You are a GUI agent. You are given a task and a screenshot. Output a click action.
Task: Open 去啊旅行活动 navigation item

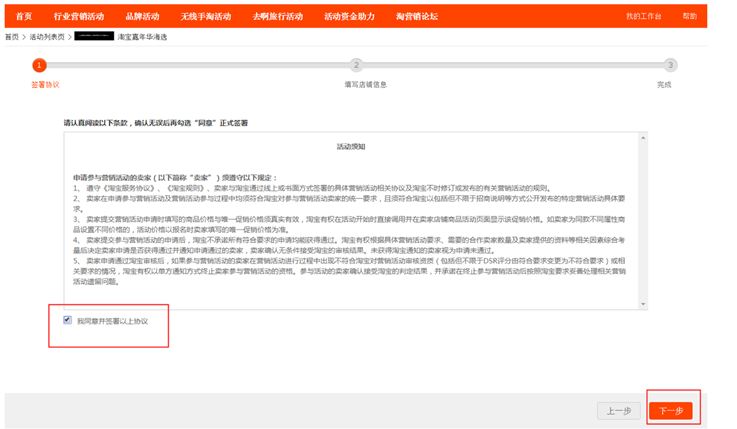(x=277, y=16)
